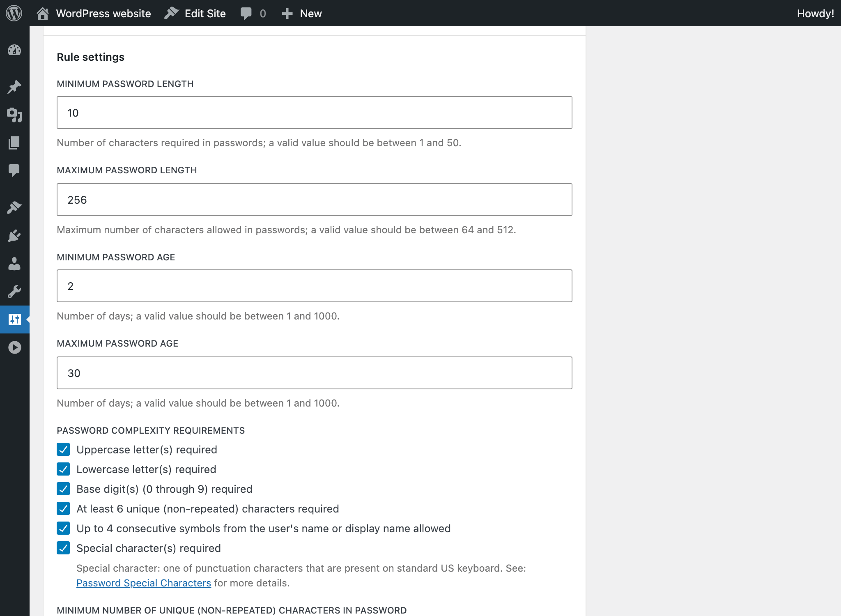Toggle Base digit(s) required checkbox
The width and height of the screenshot is (841, 616).
(x=63, y=489)
